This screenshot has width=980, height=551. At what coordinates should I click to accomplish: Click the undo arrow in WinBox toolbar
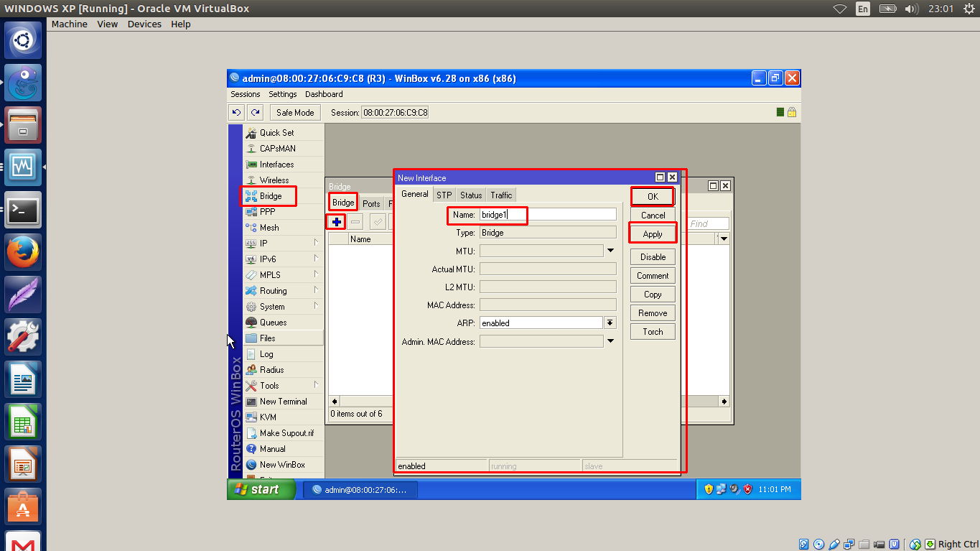tap(236, 113)
